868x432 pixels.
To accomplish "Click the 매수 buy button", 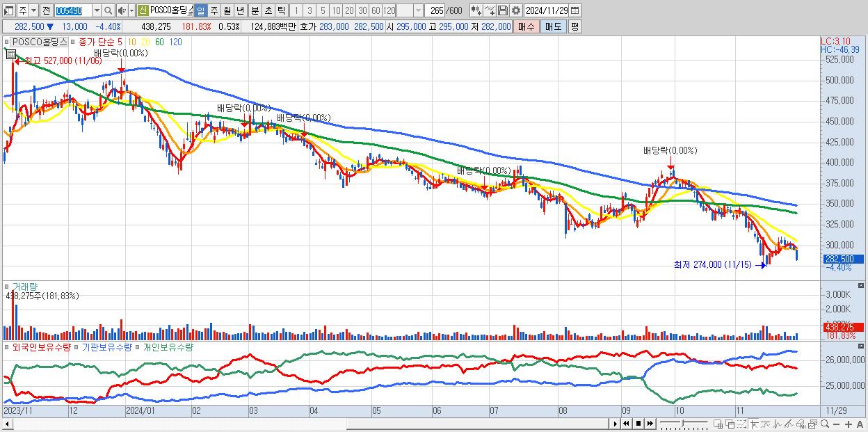I will 527,26.
